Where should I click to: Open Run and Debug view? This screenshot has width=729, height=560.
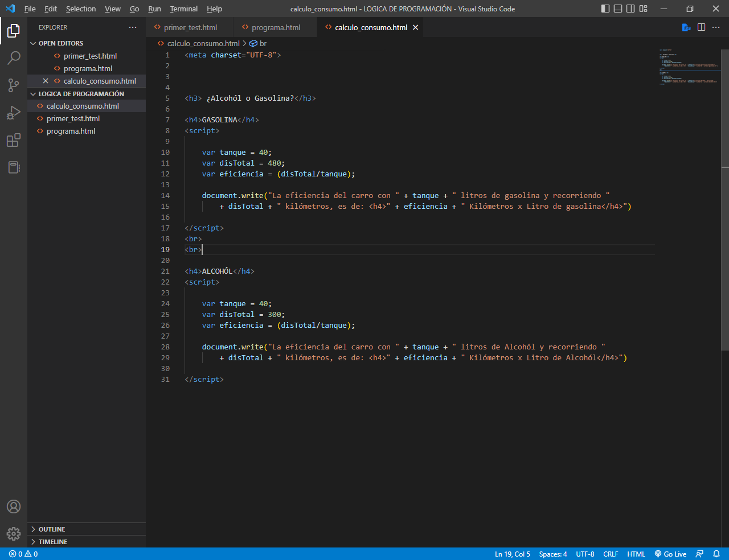point(14,113)
